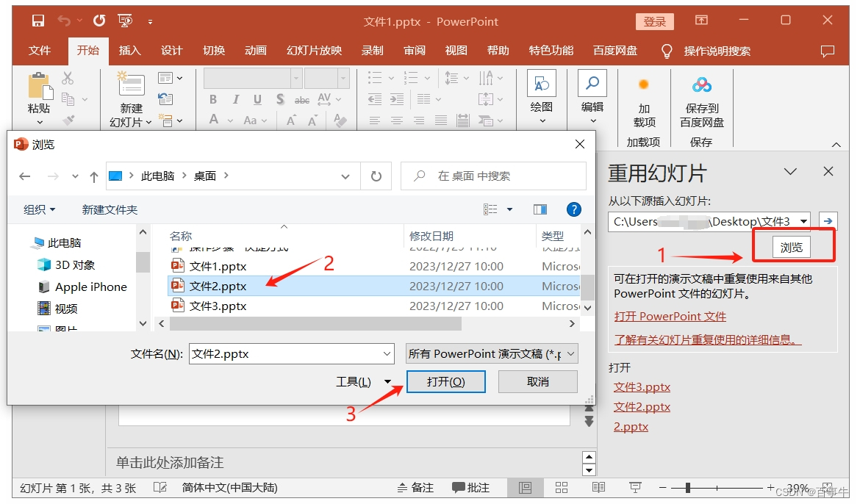This screenshot has height=504, width=860.
Task: Click the Drawing (绘图) icon
Action: click(x=542, y=83)
